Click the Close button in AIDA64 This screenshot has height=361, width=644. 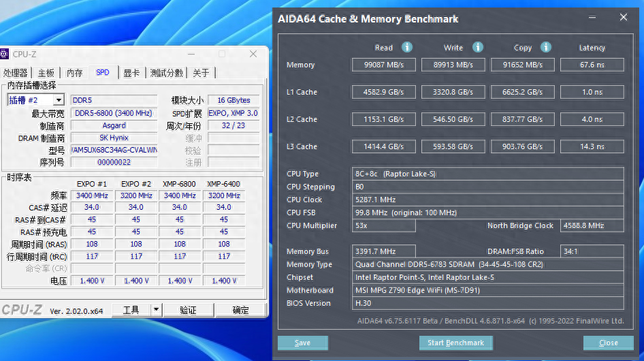point(609,343)
